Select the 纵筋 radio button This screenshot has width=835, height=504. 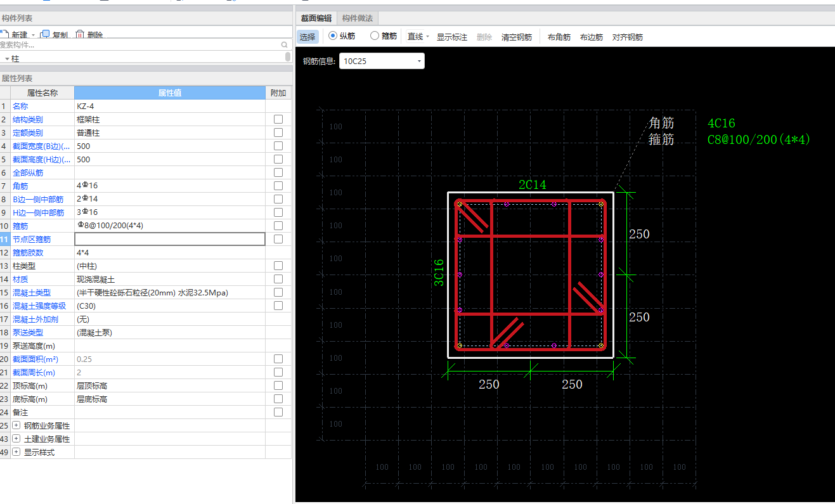click(x=333, y=36)
